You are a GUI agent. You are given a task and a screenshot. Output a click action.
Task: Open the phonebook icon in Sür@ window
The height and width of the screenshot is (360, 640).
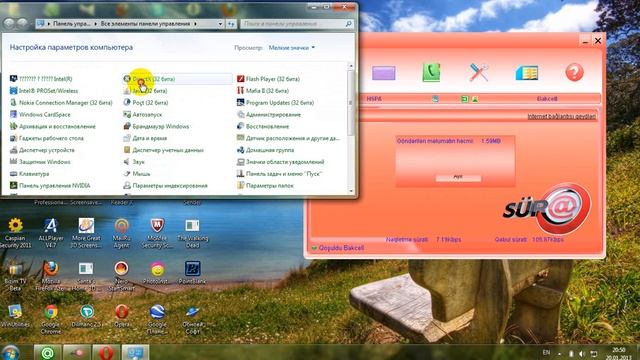(x=527, y=73)
